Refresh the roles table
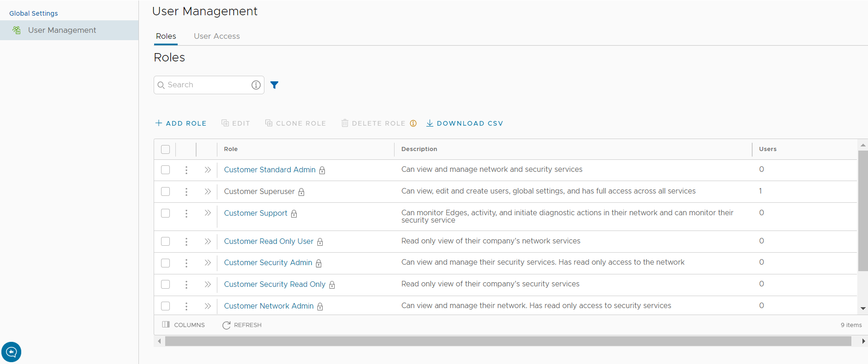 tap(242, 325)
